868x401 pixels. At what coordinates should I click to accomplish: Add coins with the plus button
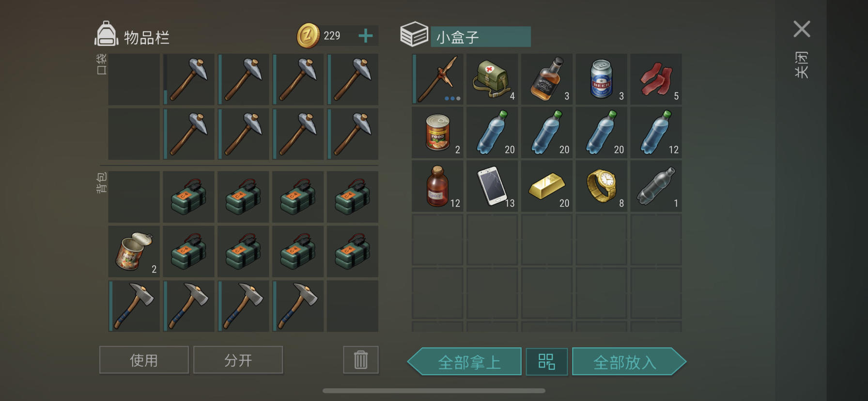coord(366,36)
